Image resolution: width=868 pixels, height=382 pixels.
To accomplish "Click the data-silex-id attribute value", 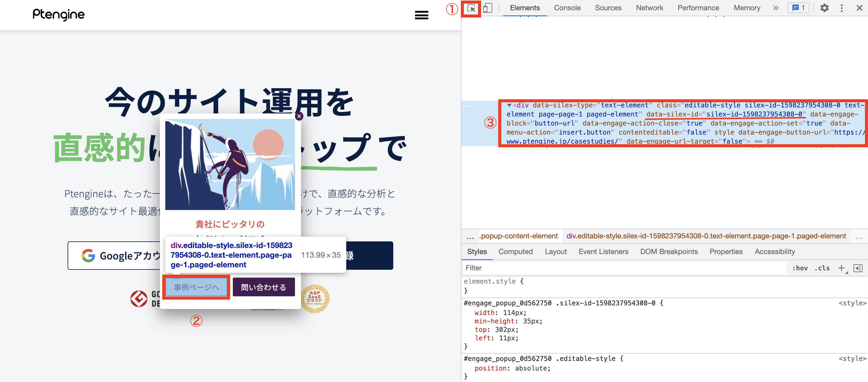I will click(x=754, y=114).
